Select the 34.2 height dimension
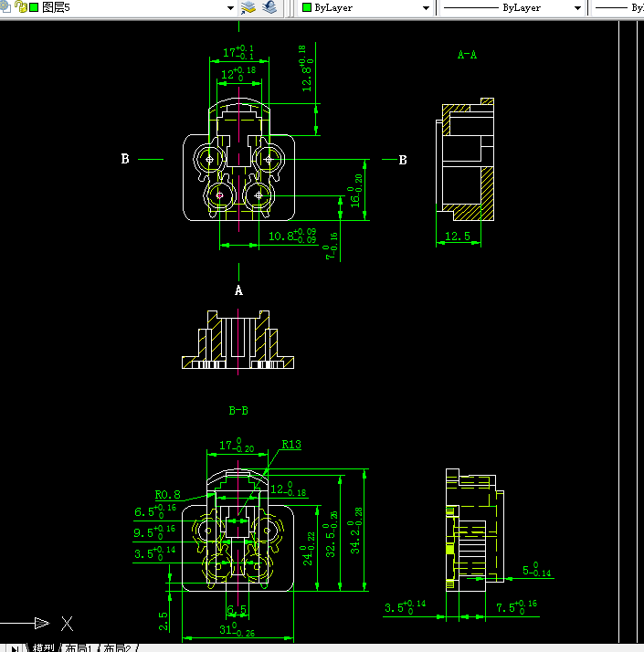This screenshot has width=644, height=652. click(x=355, y=531)
